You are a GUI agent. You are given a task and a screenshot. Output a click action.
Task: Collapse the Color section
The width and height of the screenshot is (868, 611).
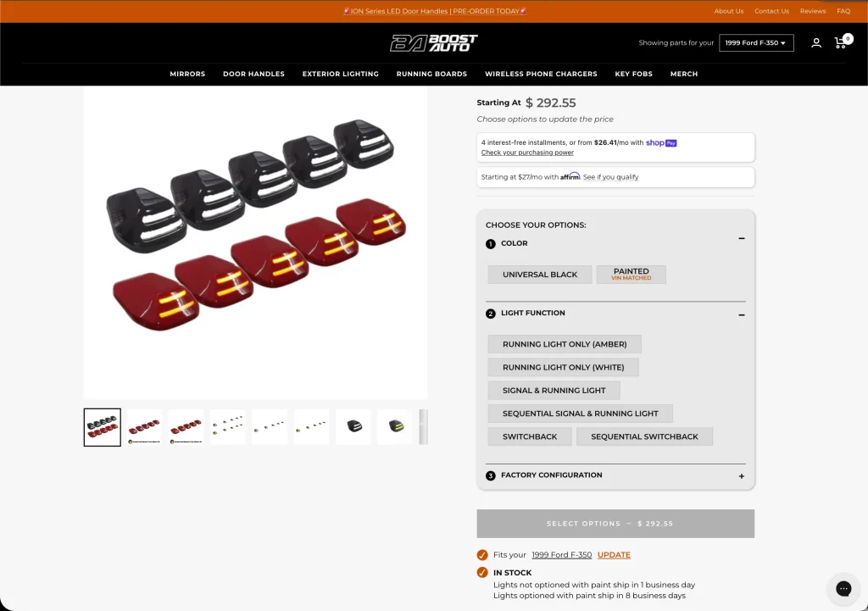coord(741,238)
